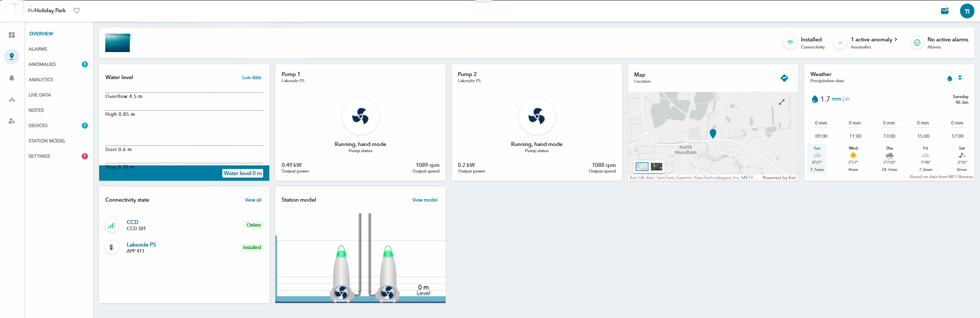Screen dimensions: 980x318
Task: Click the map directions diamond icon
Action: coord(784,78)
